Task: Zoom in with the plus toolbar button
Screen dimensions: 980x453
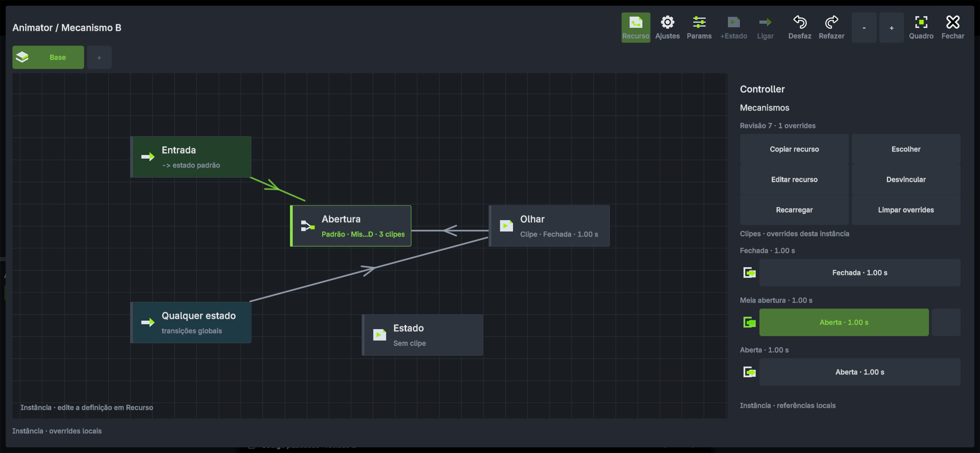Action: (x=891, y=28)
